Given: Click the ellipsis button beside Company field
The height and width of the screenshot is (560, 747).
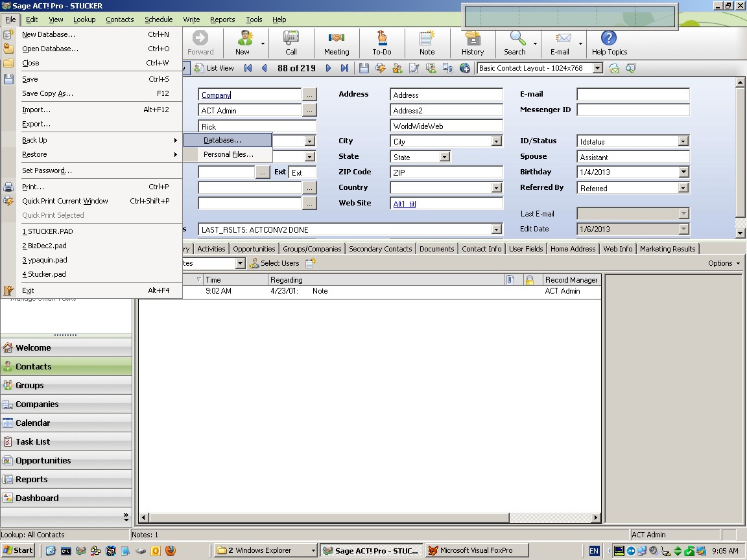Looking at the screenshot, I should point(310,95).
